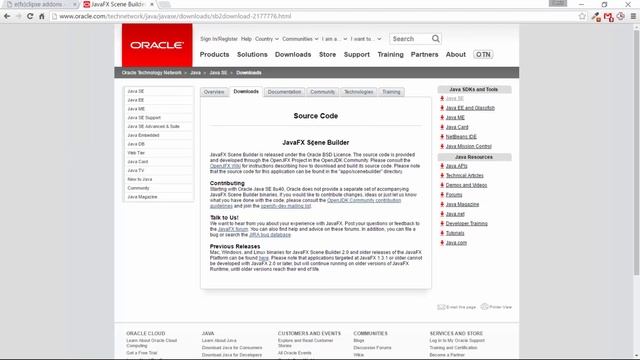
Task: Open Java Mission Control link
Action: tap(468, 146)
